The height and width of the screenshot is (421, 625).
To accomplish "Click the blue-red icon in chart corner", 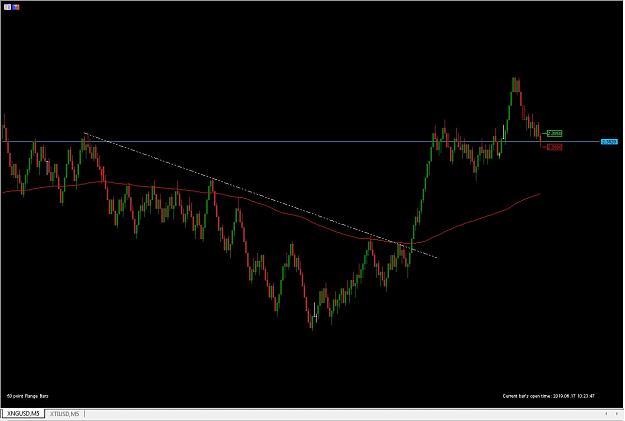I will click(16, 7).
